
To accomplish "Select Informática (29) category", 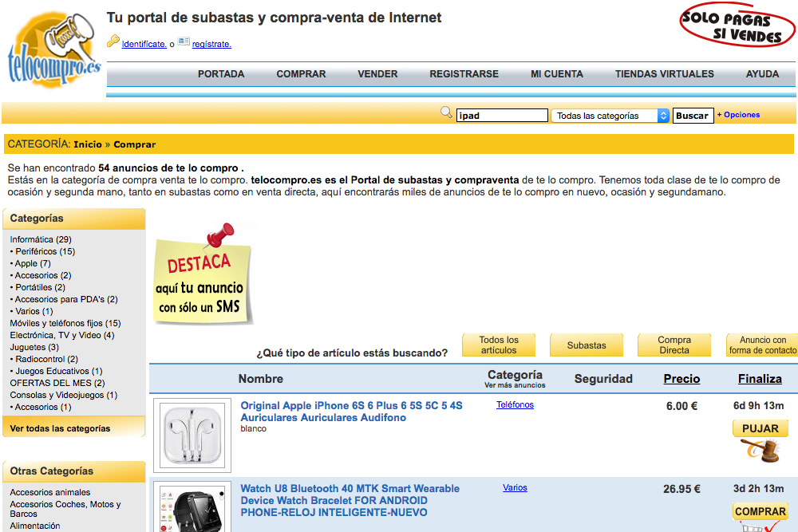I will (x=41, y=239).
